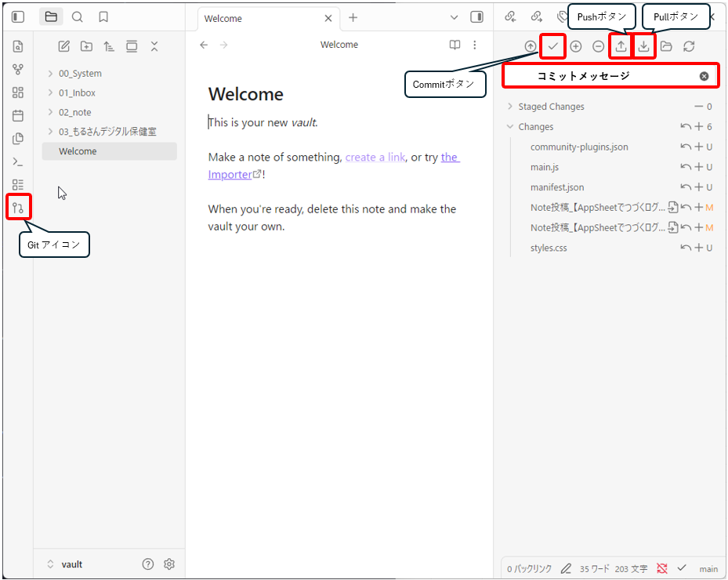Open the Git source control icon in ribbon
The height and width of the screenshot is (580, 728).
(18, 208)
